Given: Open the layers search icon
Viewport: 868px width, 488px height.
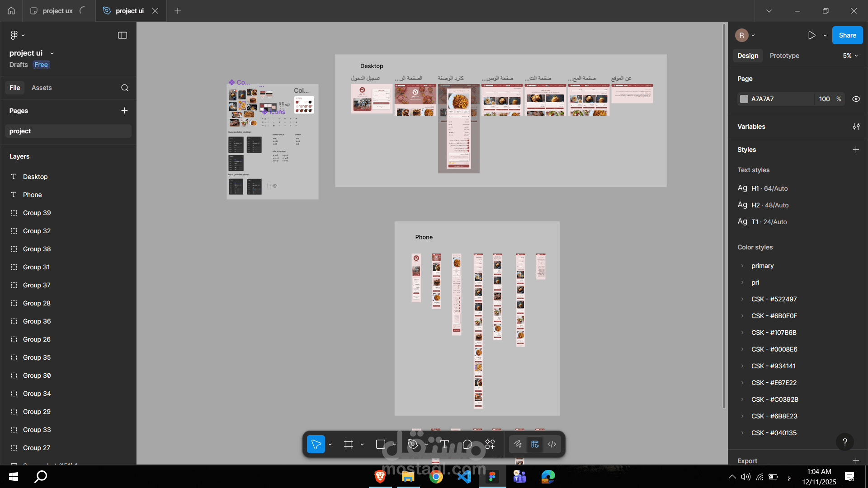Looking at the screenshot, I should coord(124,88).
